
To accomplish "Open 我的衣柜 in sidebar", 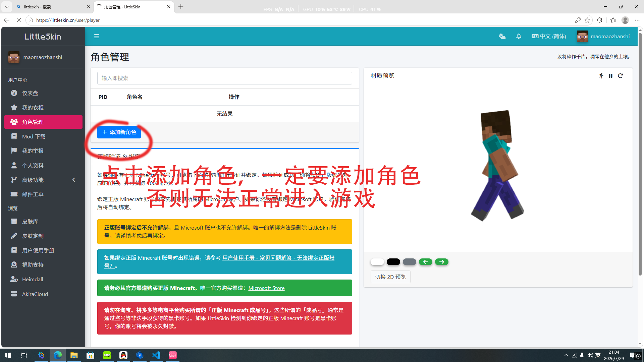I will pyautogui.click(x=43, y=108).
